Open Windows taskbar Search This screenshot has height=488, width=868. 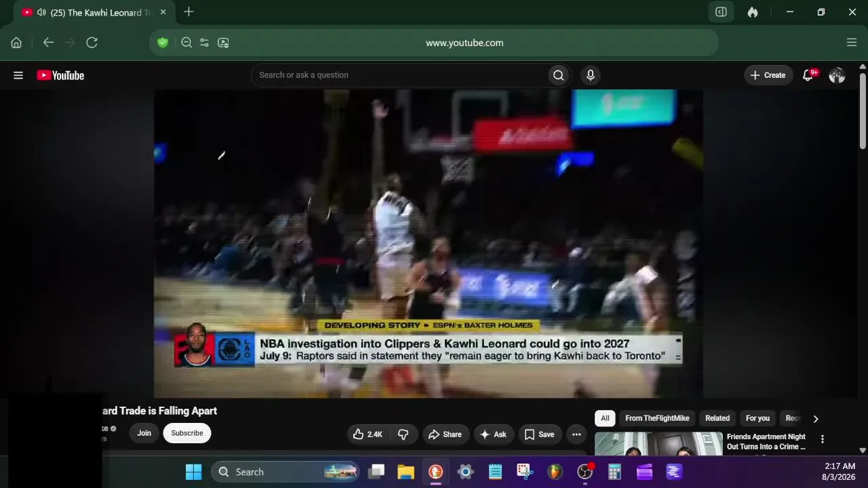pos(285,472)
